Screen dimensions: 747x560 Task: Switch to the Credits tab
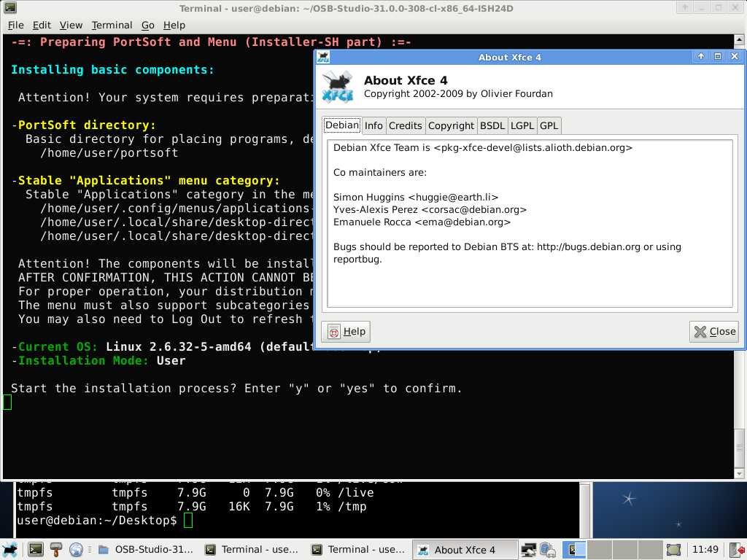(x=406, y=125)
